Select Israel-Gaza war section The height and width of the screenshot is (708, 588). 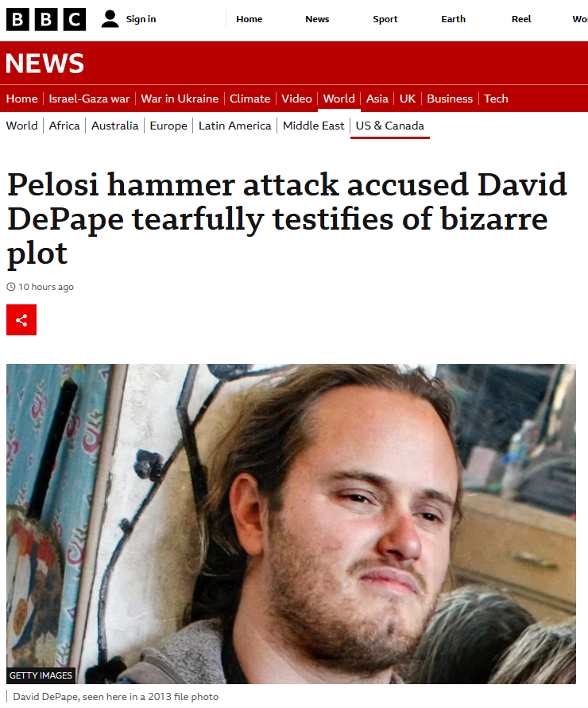pos(89,99)
